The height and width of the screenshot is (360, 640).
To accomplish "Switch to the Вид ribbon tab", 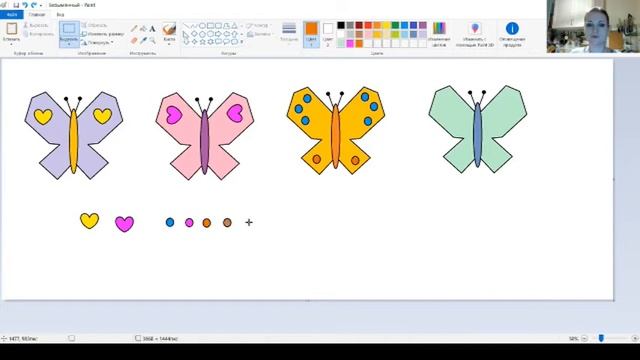I will [60, 15].
